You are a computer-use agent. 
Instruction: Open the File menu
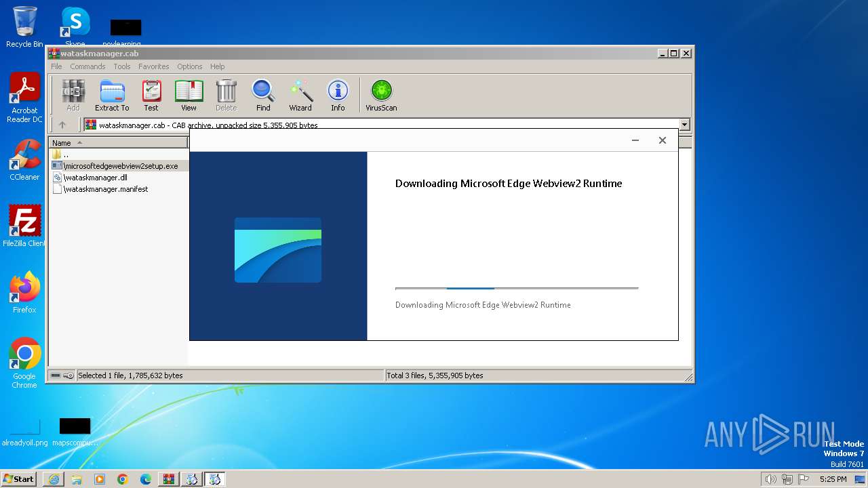[56, 66]
